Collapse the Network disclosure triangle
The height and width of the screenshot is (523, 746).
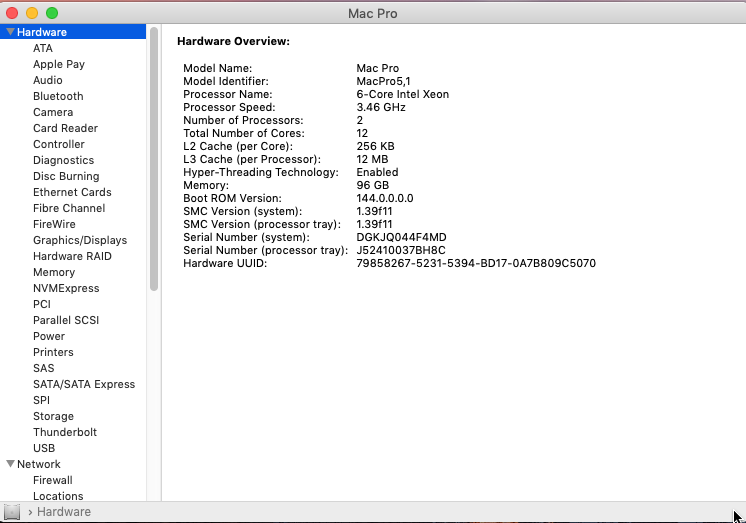click(10, 464)
